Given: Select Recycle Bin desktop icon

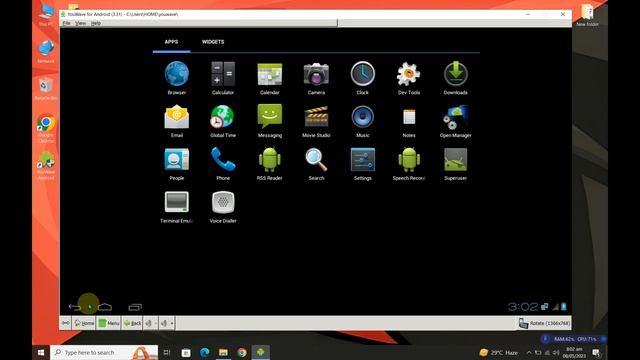Looking at the screenshot, I should pos(46,88).
